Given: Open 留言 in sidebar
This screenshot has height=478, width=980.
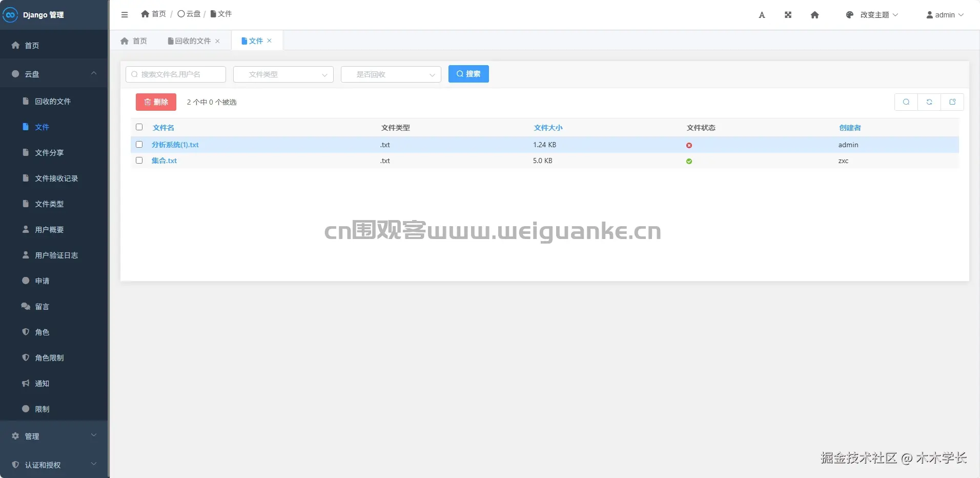Looking at the screenshot, I should 54,307.
